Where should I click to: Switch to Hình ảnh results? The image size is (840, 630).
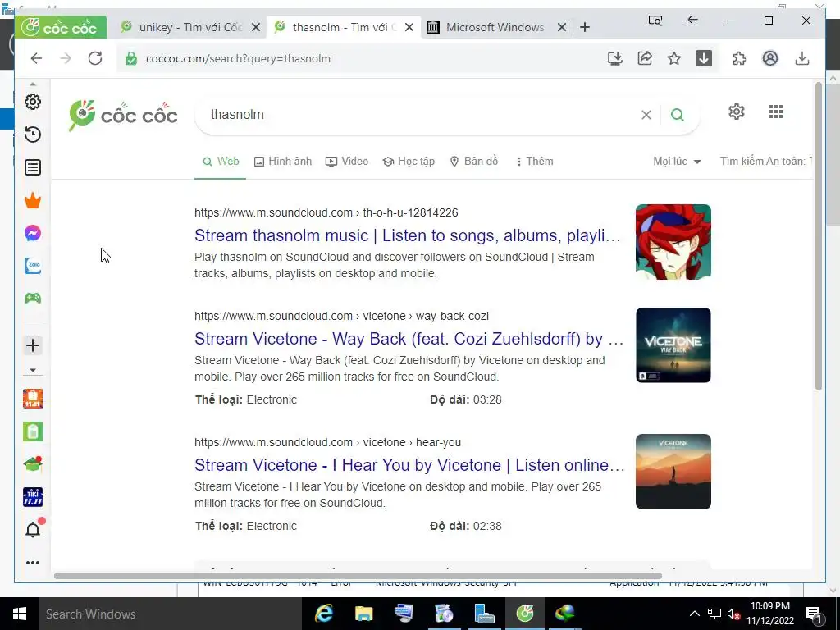(283, 162)
